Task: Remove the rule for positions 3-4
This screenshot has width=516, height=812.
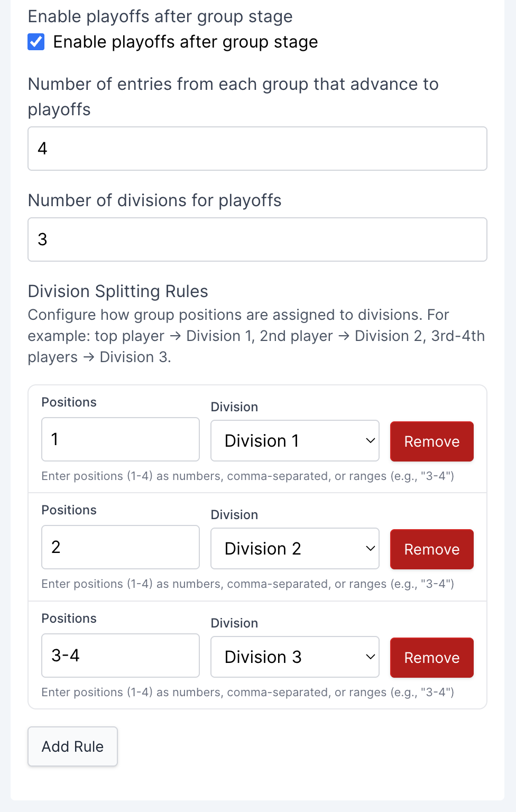Action: pos(431,658)
